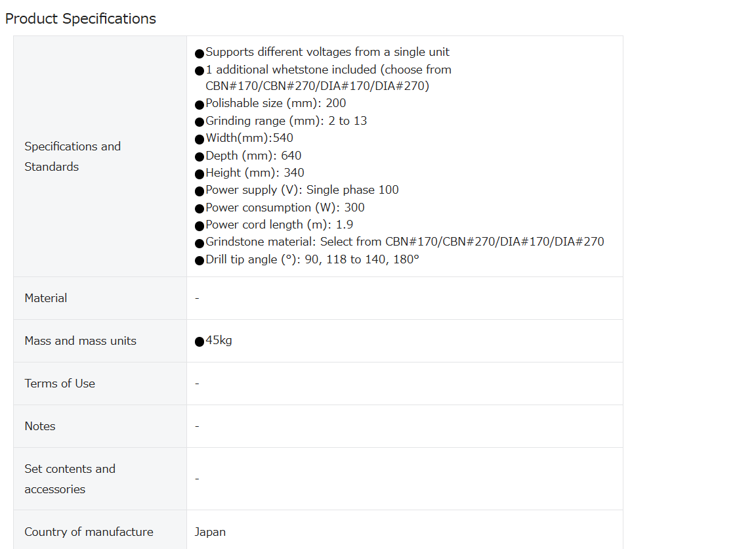
Task: Click Set contents and accessories label
Action: [x=70, y=479]
